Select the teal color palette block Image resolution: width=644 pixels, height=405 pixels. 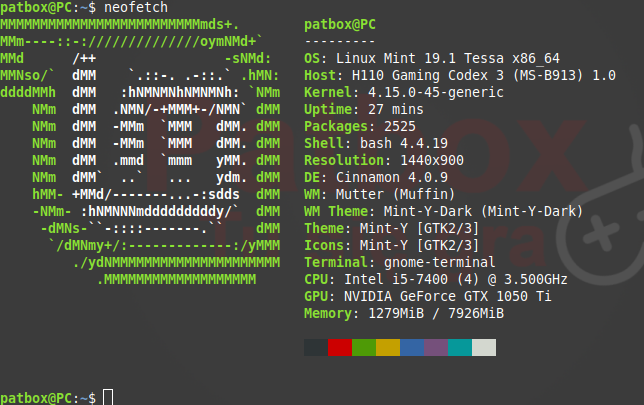[x=459, y=347]
